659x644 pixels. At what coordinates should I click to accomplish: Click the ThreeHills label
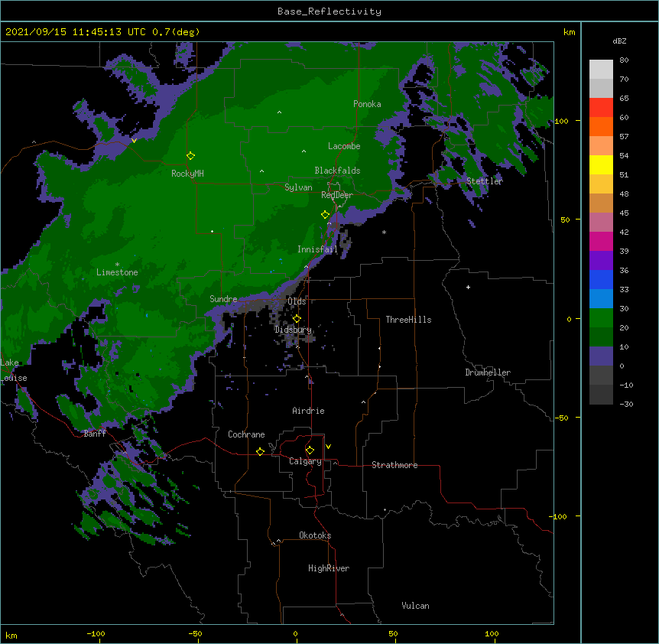(x=408, y=320)
